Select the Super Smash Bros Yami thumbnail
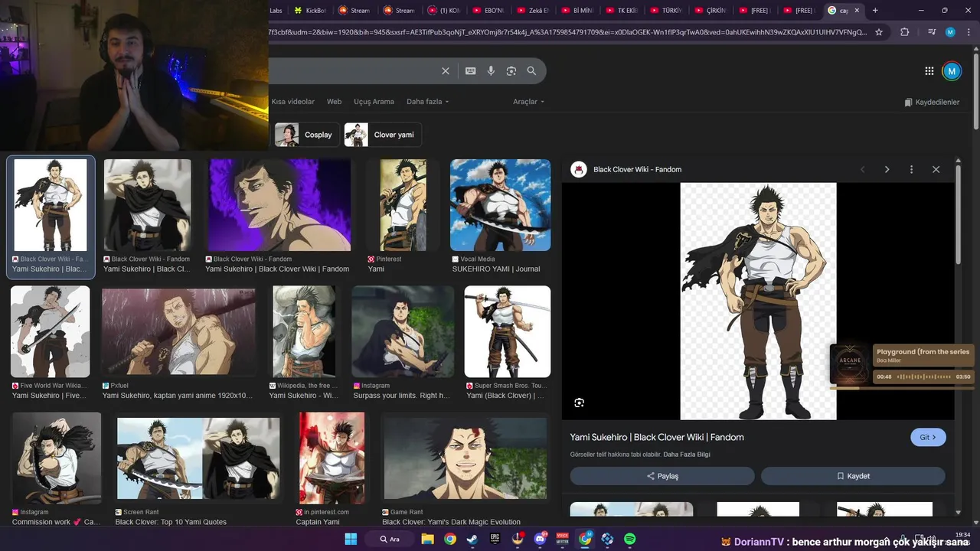 (x=508, y=332)
